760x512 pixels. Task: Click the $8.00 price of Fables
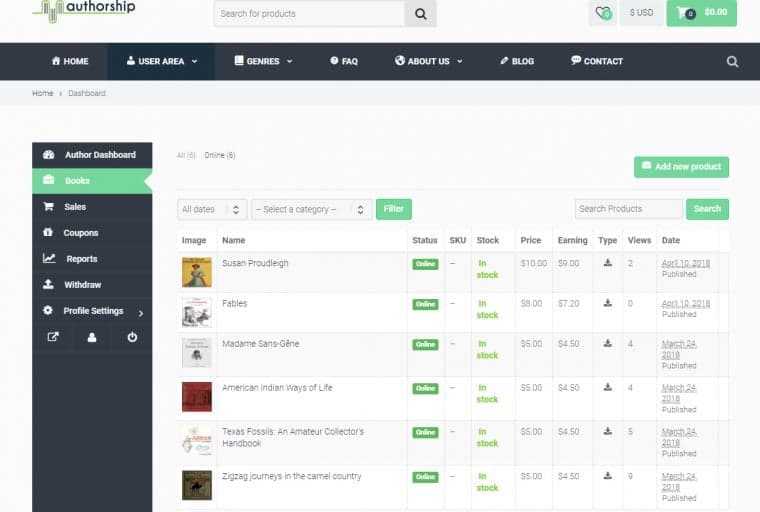point(531,304)
